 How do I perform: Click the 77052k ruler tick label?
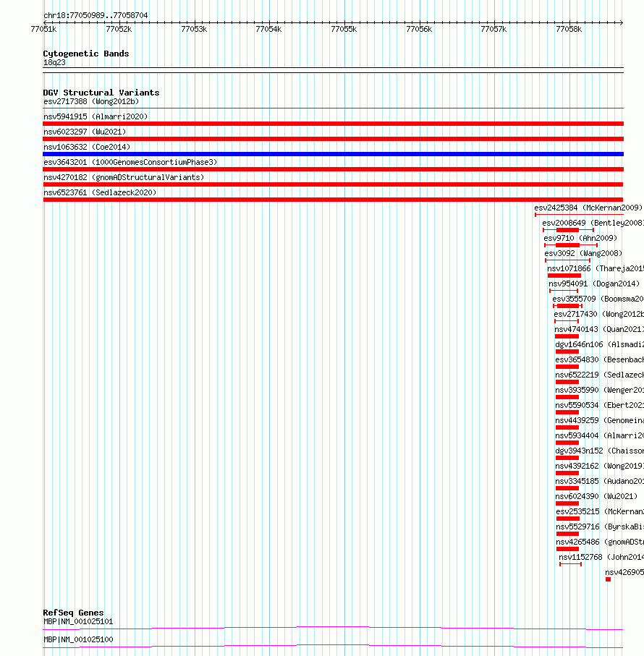coord(119,29)
